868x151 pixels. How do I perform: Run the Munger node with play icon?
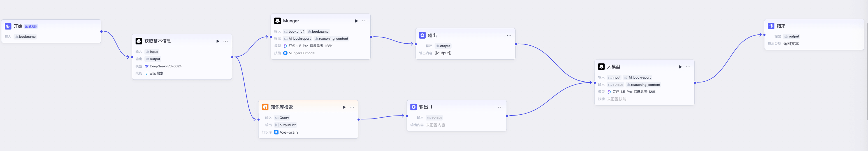point(356,21)
